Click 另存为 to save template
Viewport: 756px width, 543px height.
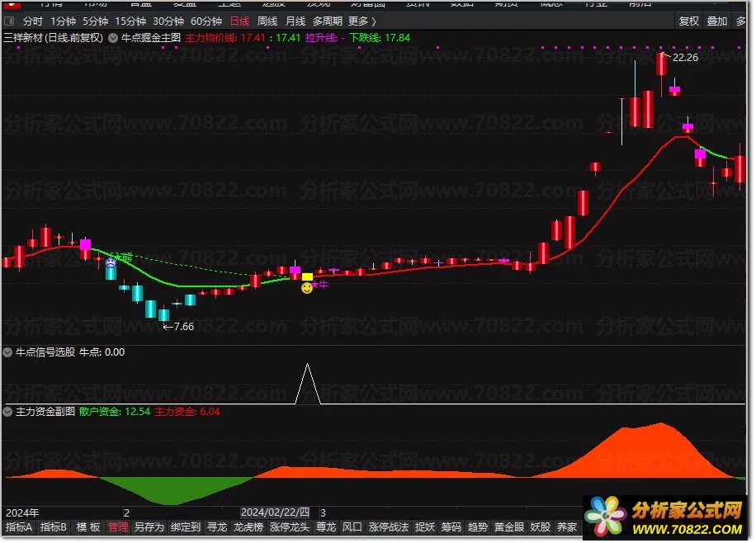149,527
